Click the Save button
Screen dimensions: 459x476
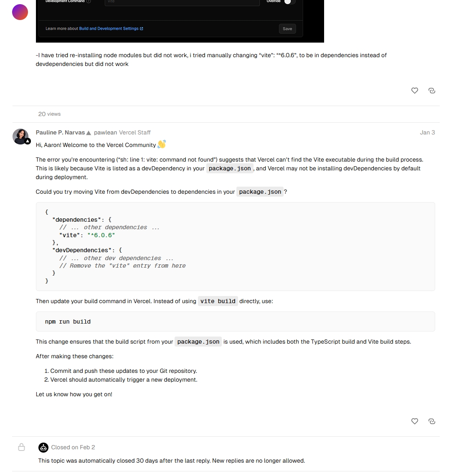pos(287,29)
